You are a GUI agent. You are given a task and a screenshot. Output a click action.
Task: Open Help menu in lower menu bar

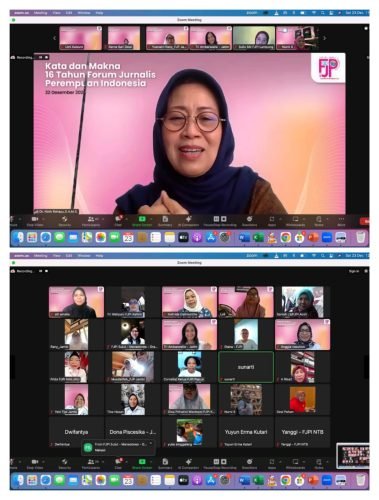coord(99,256)
